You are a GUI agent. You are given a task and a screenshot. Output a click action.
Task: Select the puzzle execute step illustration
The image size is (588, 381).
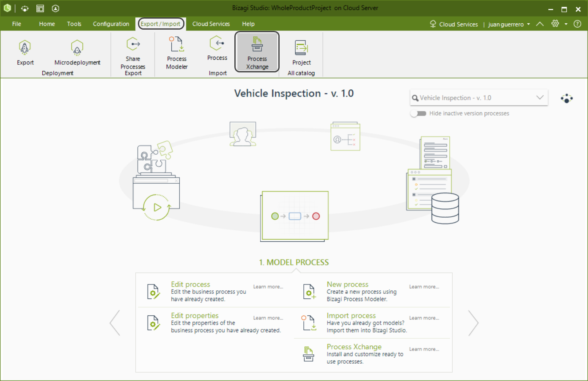coord(157,181)
